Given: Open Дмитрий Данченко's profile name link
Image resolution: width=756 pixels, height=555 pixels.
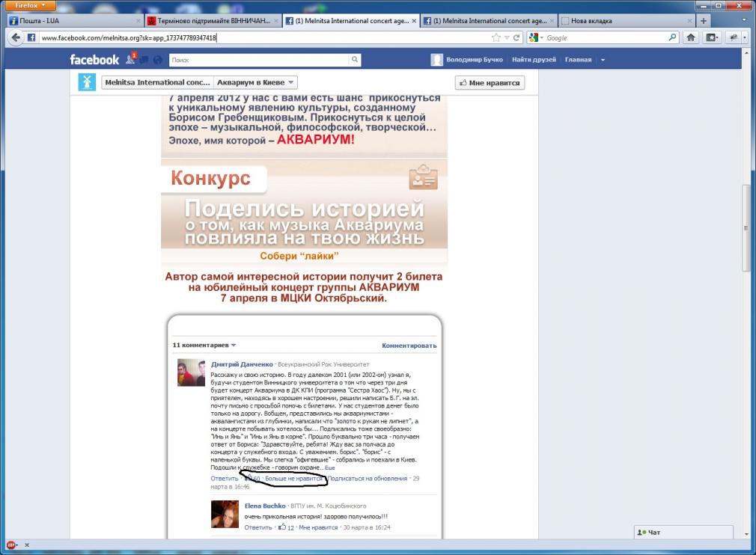Looking at the screenshot, I should (242, 364).
